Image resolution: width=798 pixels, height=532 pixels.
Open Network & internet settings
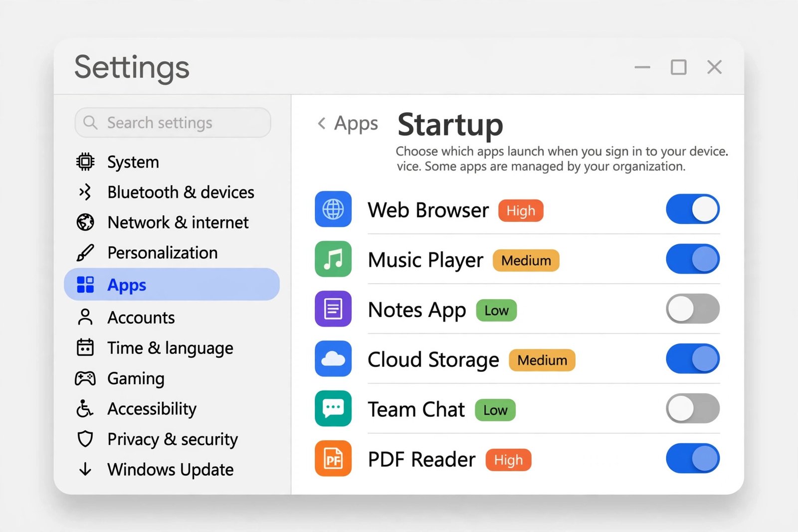click(172, 222)
